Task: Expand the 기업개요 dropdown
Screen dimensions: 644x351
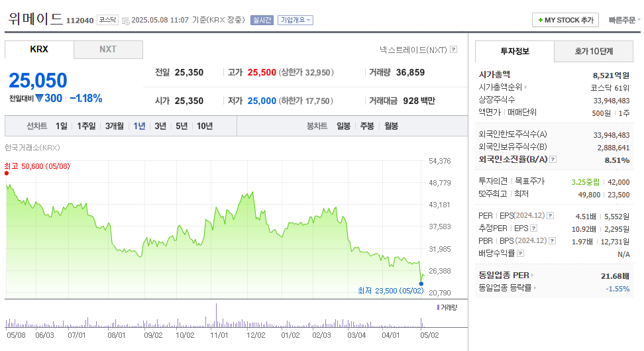Action: [x=295, y=20]
